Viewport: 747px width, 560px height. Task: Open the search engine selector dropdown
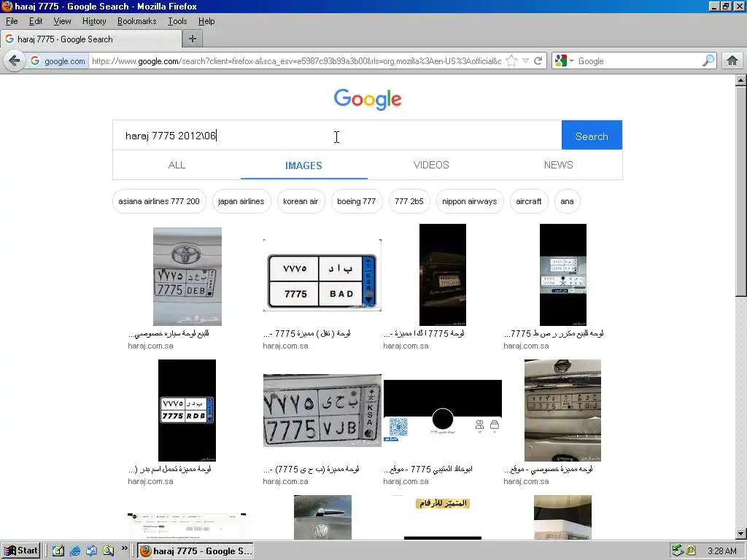tap(564, 61)
